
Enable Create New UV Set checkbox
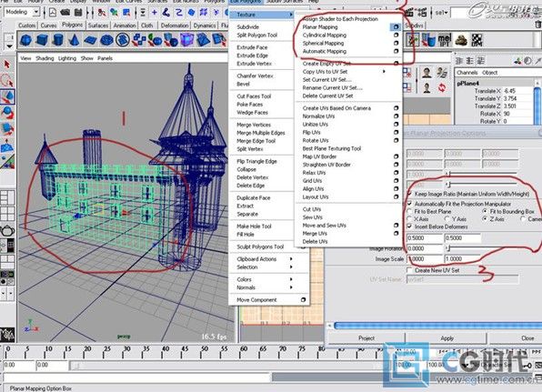[410, 270]
